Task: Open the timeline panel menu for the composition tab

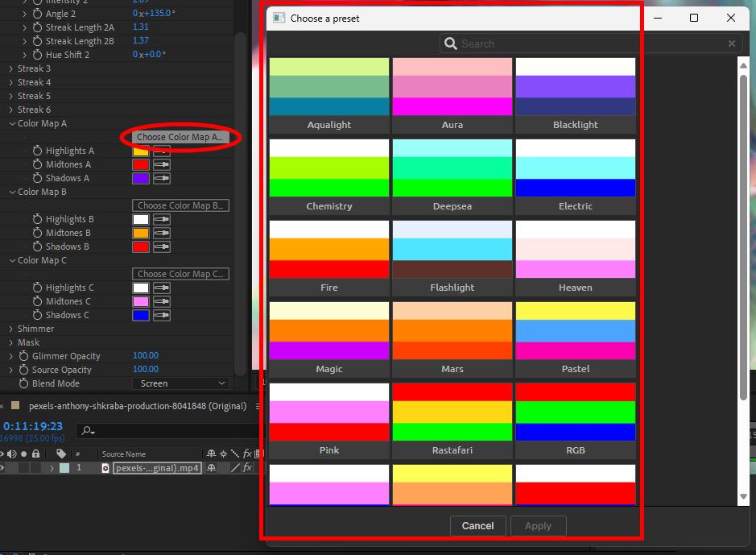Action: (257, 407)
